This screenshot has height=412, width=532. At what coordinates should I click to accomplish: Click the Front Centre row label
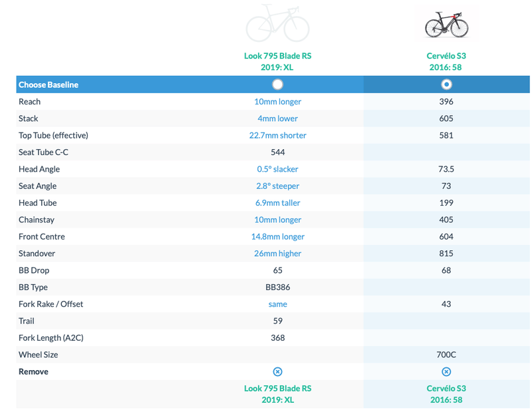click(x=42, y=236)
